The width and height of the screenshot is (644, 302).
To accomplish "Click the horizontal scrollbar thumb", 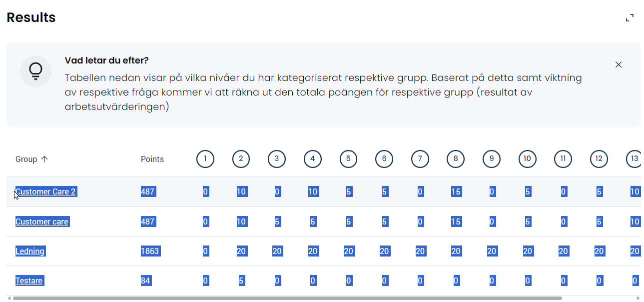I will 287,298.
